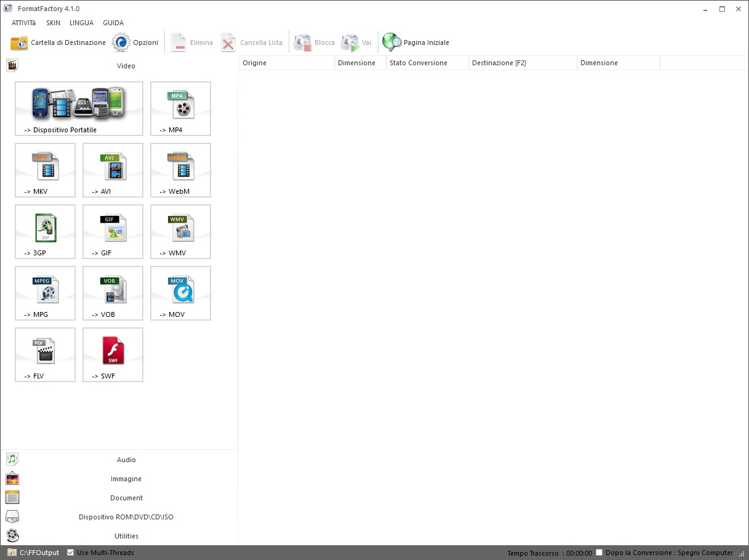749x560 pixels.
Task: Click Cancella Lista in toolbar
Action: [252, 42]
